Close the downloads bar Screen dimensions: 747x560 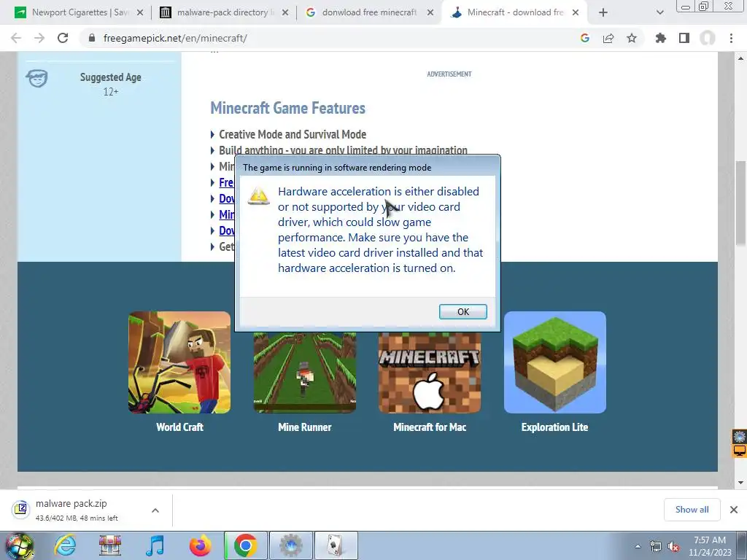point(734,510)
